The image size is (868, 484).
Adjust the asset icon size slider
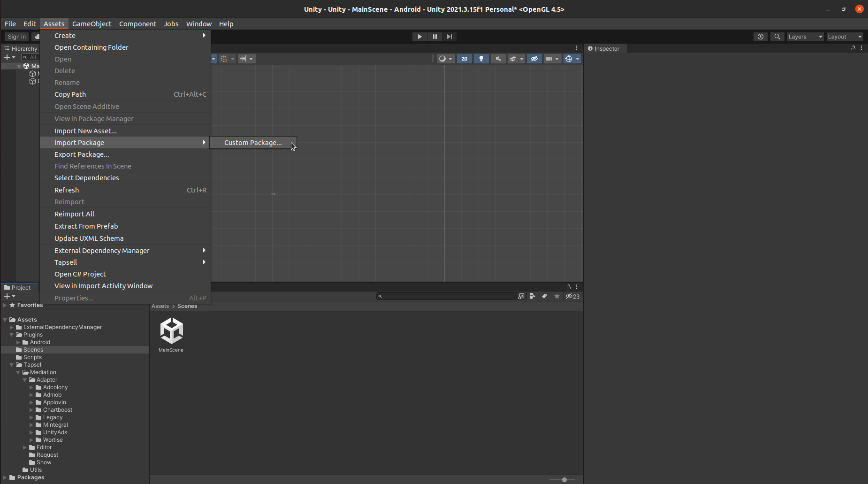click(564, 480)
